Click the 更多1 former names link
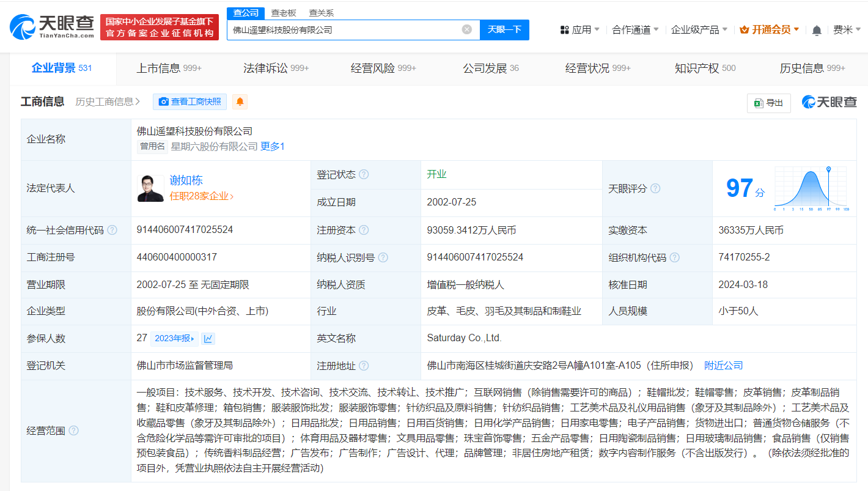The image size is (868, 491). tap(273, 146)
